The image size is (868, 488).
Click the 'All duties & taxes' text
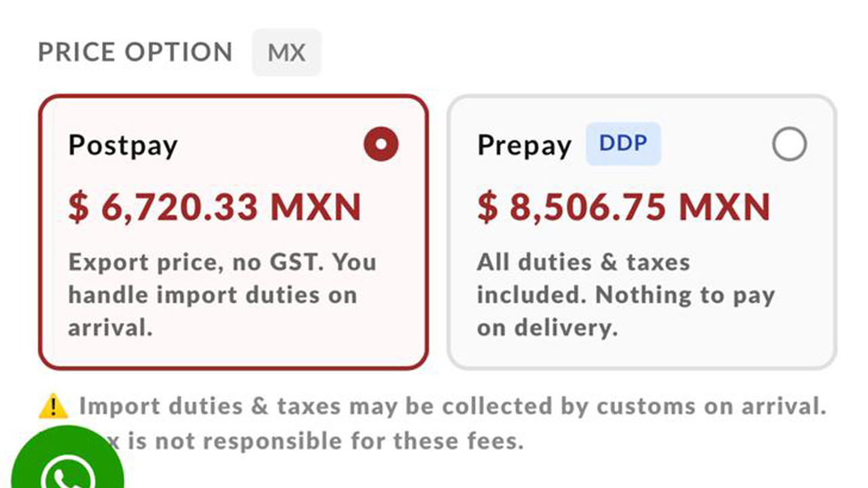(x=583, y=262)
